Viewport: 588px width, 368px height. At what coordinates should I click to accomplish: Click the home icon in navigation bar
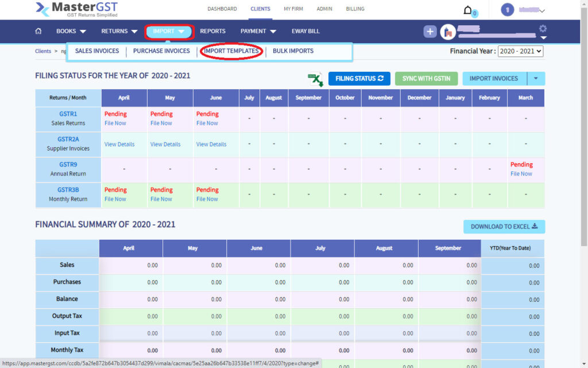pyautogui.click(x=38, y=31)
